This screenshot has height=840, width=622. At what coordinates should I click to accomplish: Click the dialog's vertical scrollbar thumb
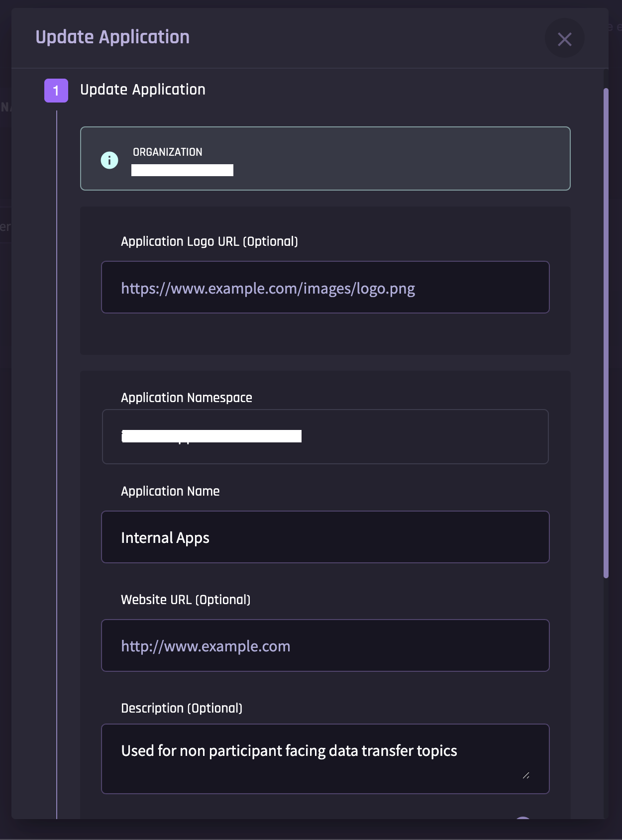tap(606, 333)
